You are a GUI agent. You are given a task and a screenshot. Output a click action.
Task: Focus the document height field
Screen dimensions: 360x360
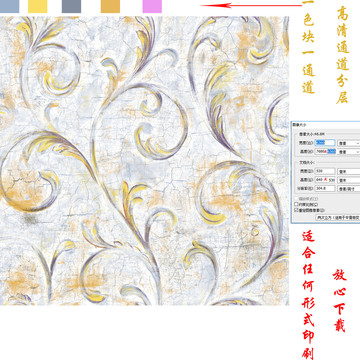tap(325, 180)
